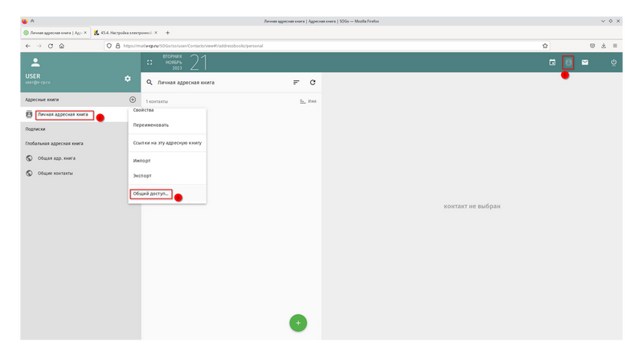
Task: Open the Address Book module icon
Action: pyautogui.click(x=568, y=62)
